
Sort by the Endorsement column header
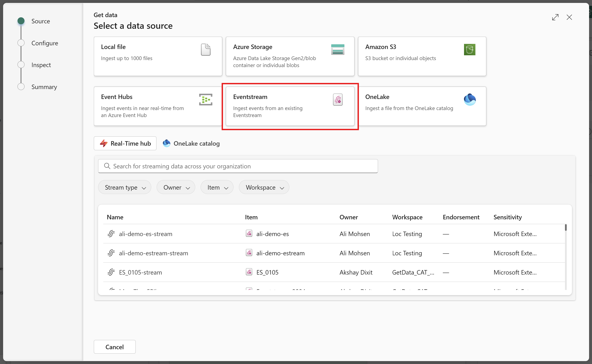click(x=461, y=217)
